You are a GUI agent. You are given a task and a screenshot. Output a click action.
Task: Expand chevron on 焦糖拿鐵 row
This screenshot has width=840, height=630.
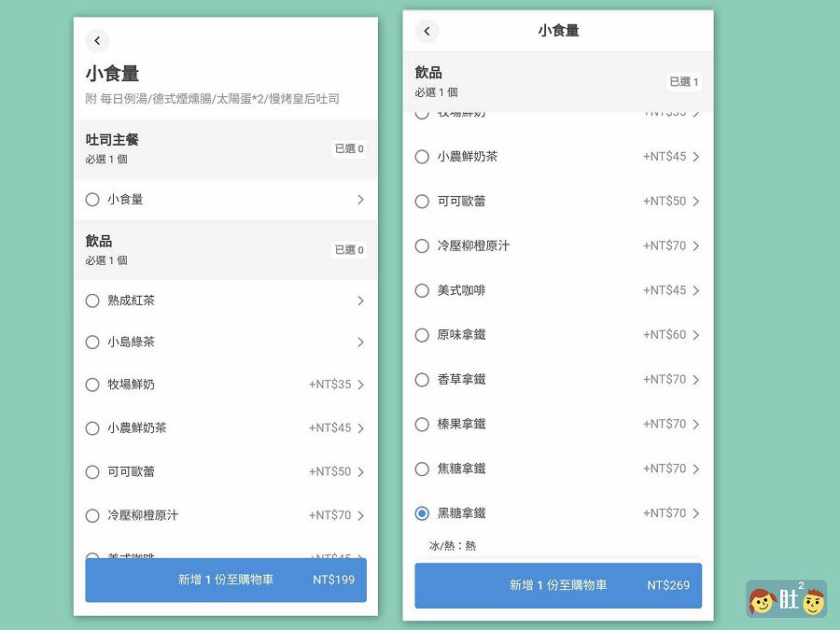[696, 469]
